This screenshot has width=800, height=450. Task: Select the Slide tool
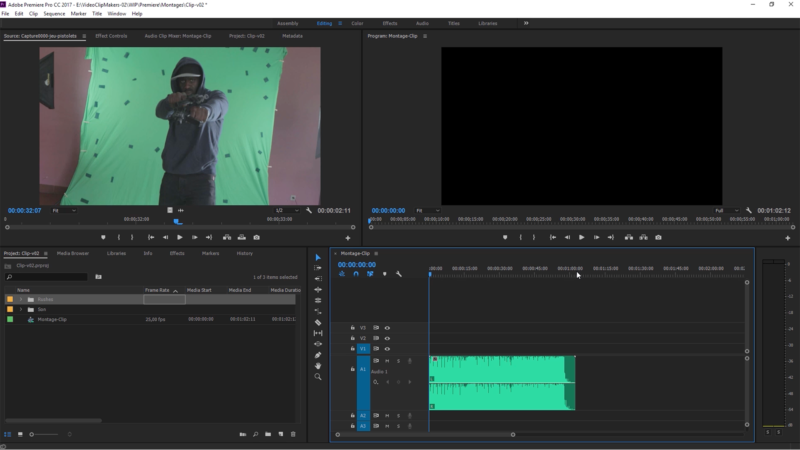pos(318,344)
